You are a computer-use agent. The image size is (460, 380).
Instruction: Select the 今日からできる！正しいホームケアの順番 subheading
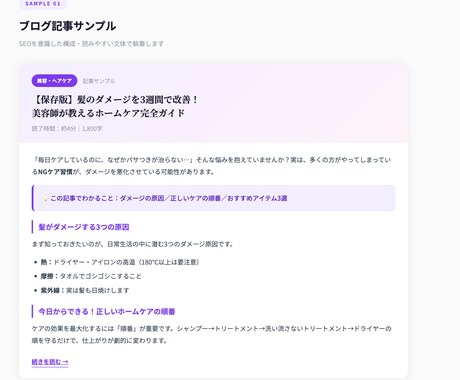(107, 311)
